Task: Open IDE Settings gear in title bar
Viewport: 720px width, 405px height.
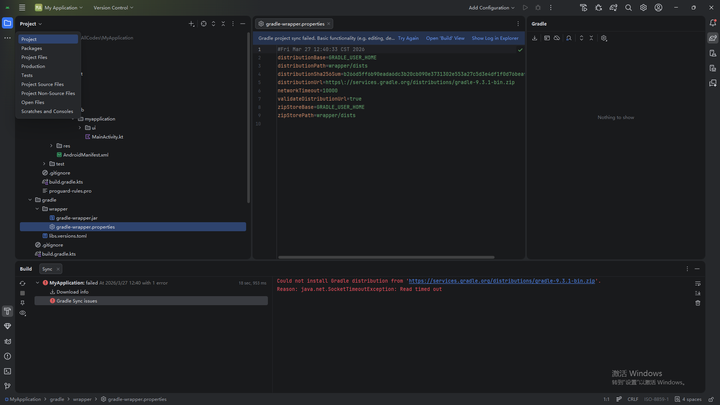Action: [x=643, y=7]
